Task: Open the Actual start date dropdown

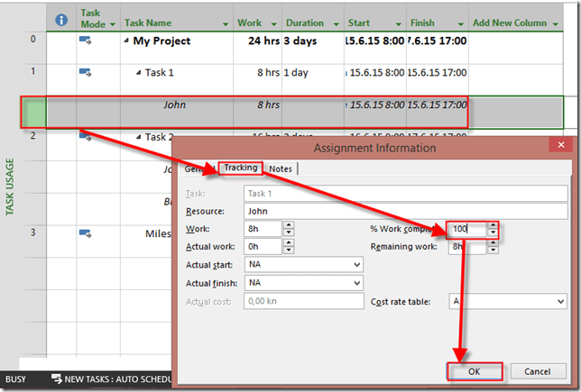Action: coord(357,265)
